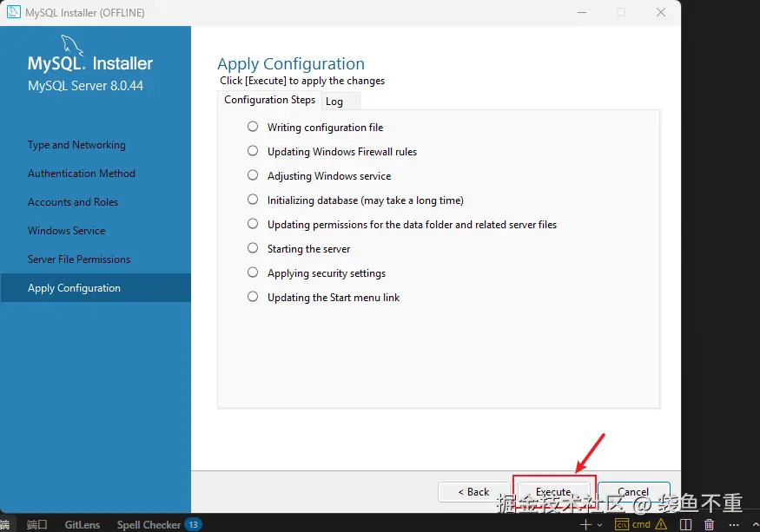Click the MySQL dolphin logo

[x=72, y=44]
